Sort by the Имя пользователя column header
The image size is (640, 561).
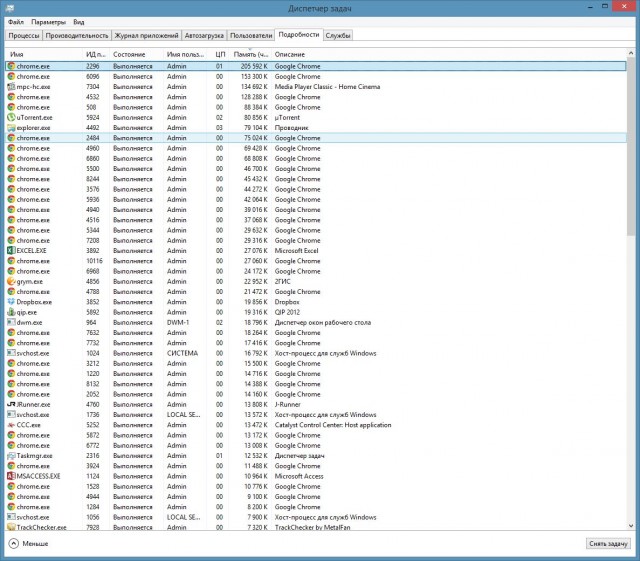(185, 54)
